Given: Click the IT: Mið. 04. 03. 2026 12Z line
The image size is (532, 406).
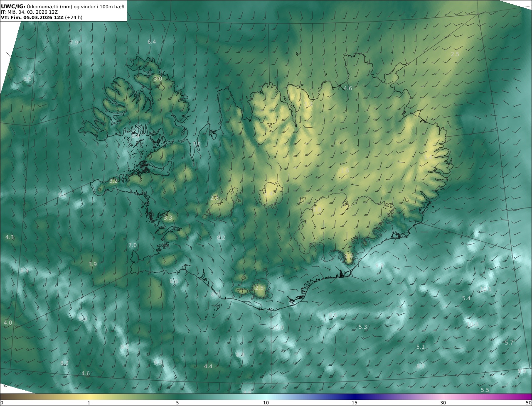Looking at the screenshot, I should [x=29, y=12].
